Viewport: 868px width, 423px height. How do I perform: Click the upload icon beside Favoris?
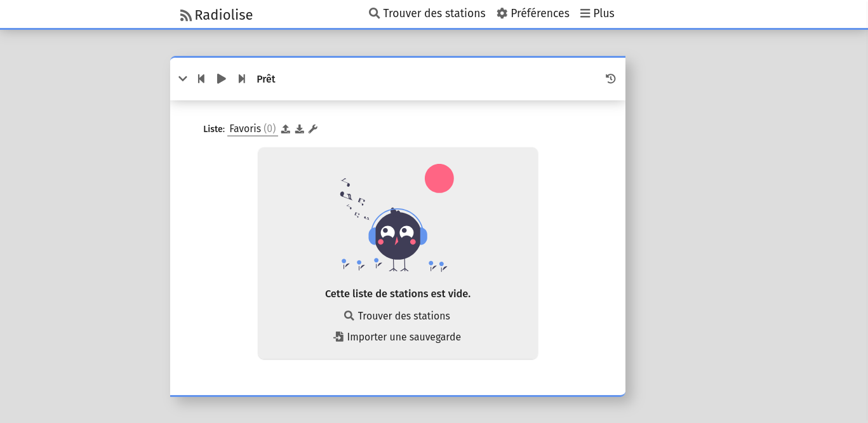click(x=286, y=129)
